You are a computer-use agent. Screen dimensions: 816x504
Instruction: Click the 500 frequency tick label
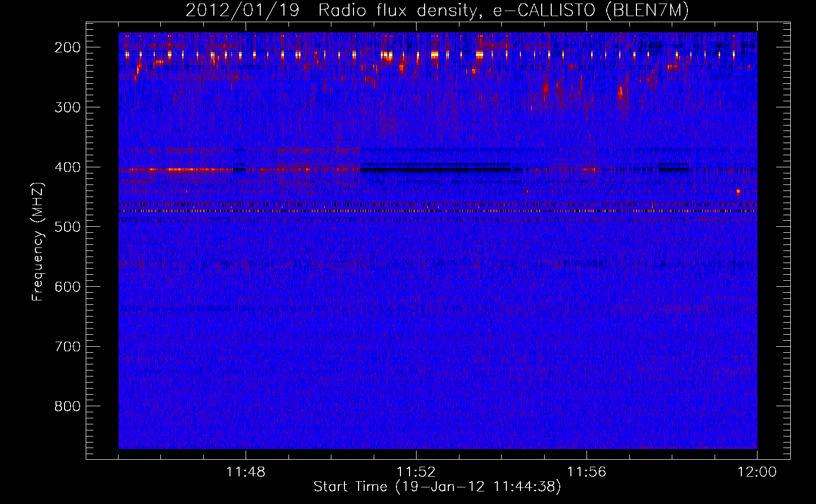(68, 227)
